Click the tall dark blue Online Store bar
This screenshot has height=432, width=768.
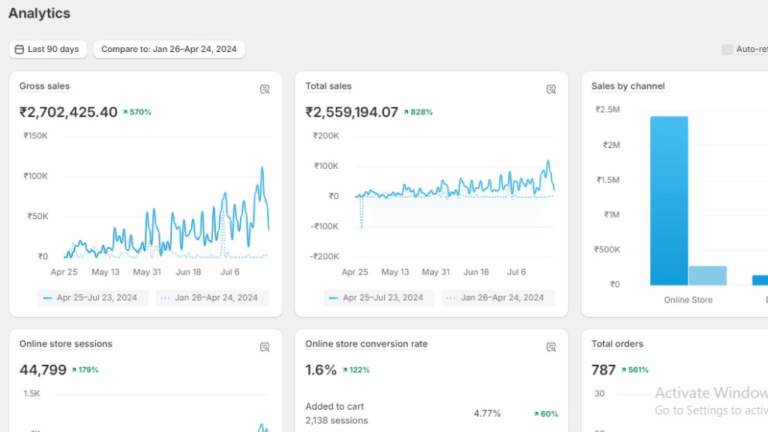pos(668,200)
